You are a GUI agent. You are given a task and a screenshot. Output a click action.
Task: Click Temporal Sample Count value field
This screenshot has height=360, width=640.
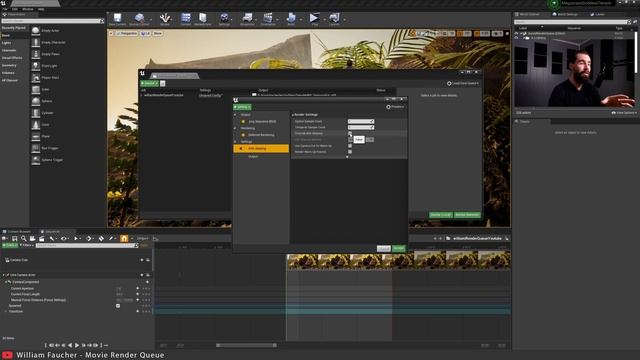tap(361, 127)
